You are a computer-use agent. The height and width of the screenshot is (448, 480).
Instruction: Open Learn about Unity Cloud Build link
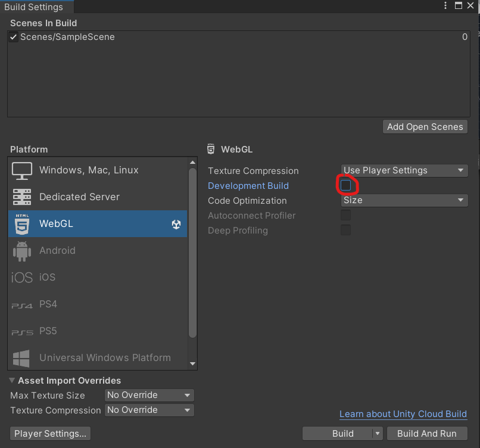[403, 414]
